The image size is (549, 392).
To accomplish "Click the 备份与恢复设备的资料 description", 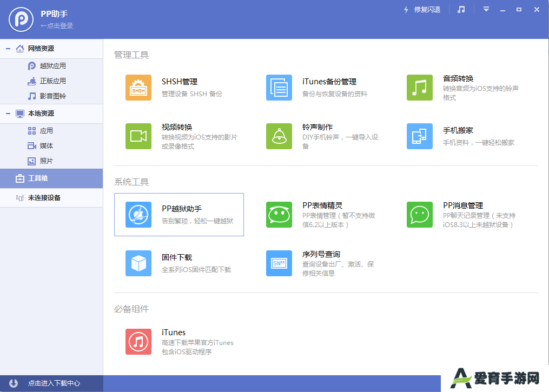I will point(335,94).
